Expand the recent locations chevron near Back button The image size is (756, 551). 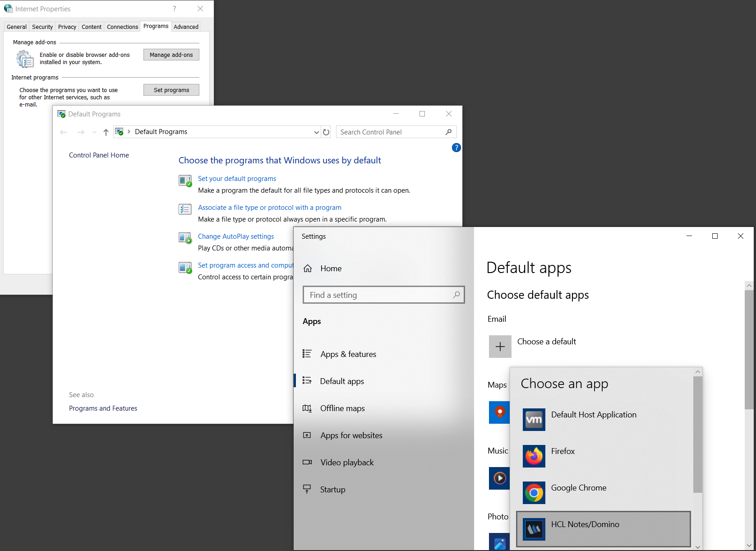click(x=94, y=132)
